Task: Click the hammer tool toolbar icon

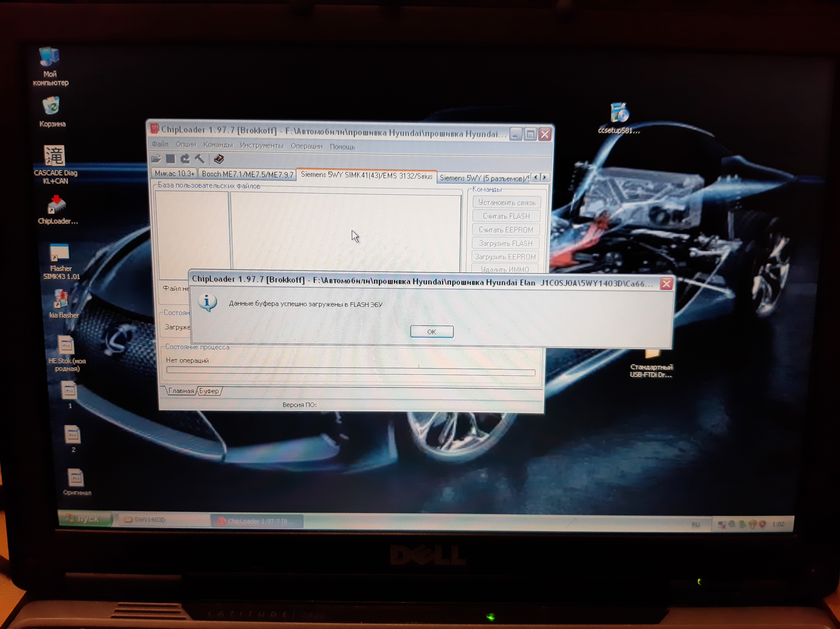Action: [x=199, y=159]
